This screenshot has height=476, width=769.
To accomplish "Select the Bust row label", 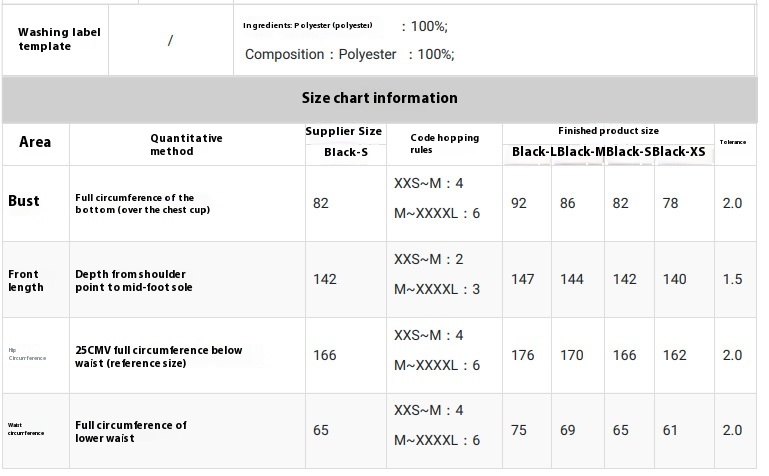I will (x=24, y=201).
